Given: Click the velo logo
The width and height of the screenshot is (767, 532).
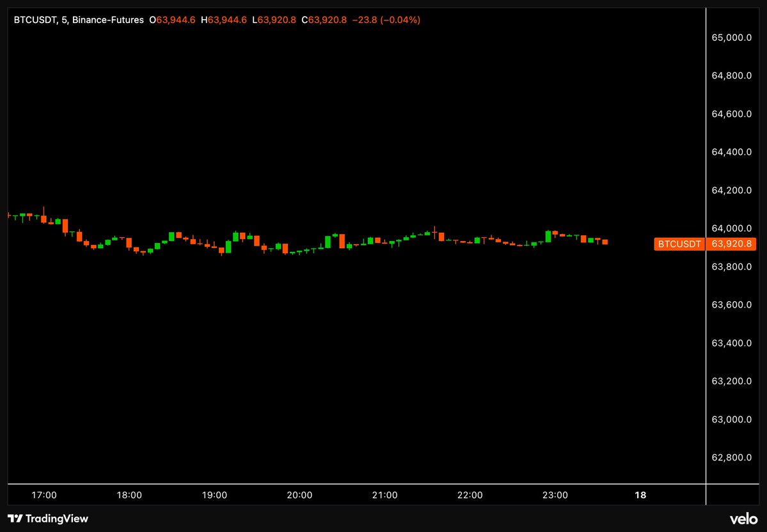Looking at the screenshot, I should 743,519.
